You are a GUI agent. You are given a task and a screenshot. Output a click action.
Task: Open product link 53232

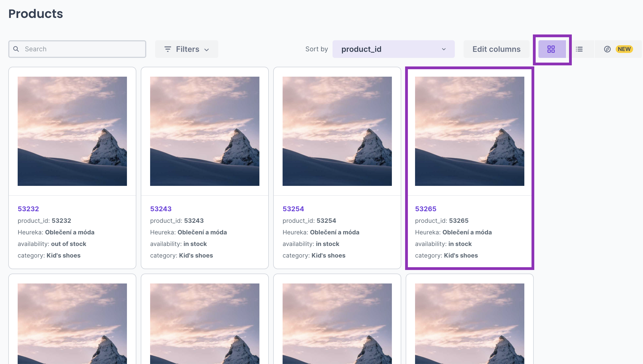pos(28,209)
